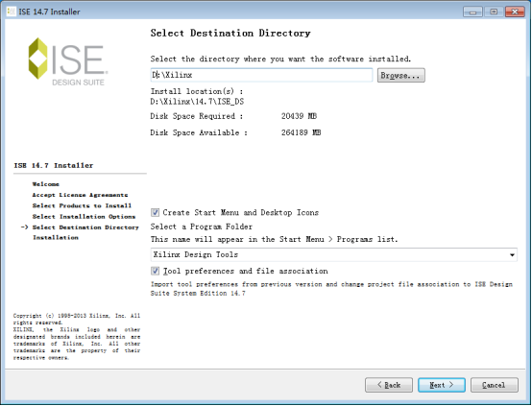532x406 pixels.
Task: Click Select Products to Install step
Action: click(82, 206)
